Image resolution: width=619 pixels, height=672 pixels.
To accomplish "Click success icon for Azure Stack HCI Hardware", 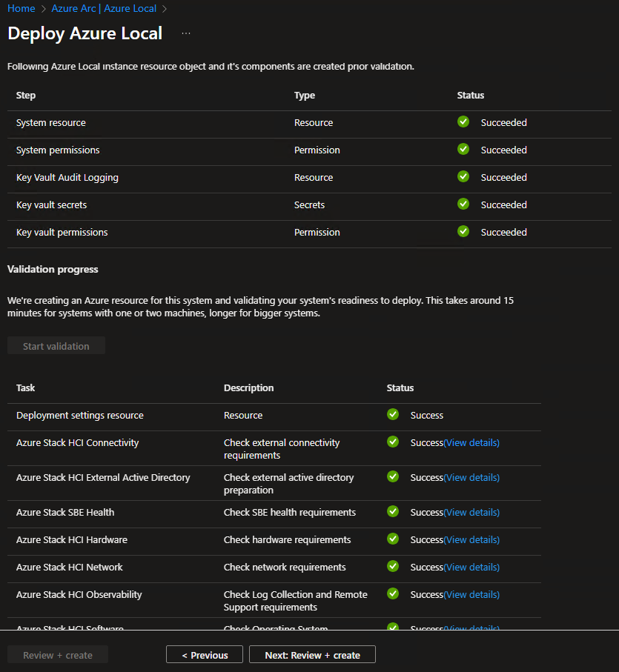I will tap(393, 539).
